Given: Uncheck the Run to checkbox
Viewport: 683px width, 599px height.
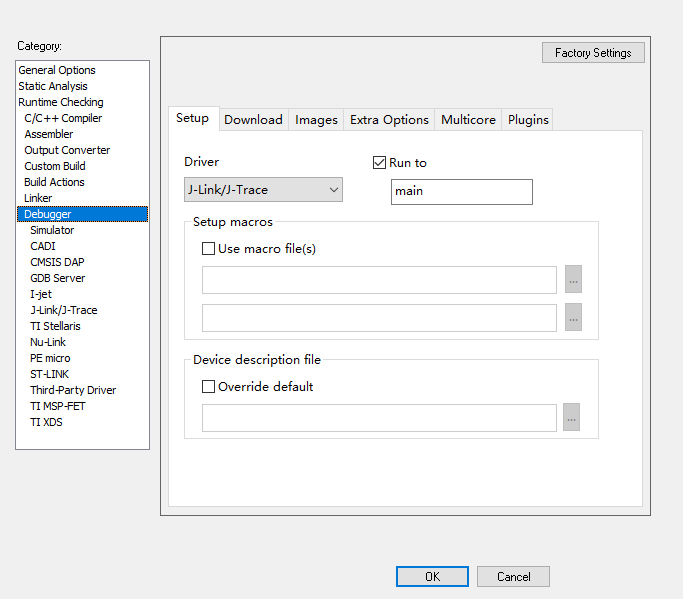Looking at the screenshot, I should (x=379, y=163).
